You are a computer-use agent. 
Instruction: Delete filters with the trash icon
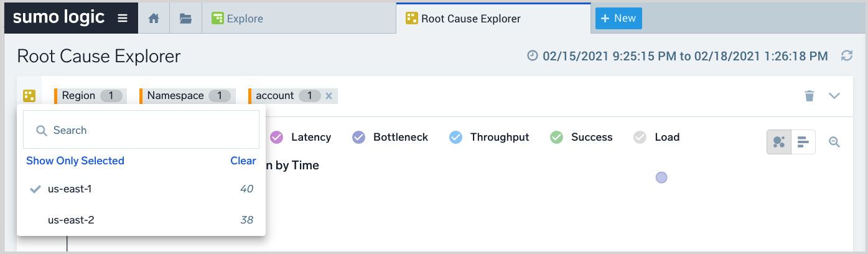(x=809, y=96)
